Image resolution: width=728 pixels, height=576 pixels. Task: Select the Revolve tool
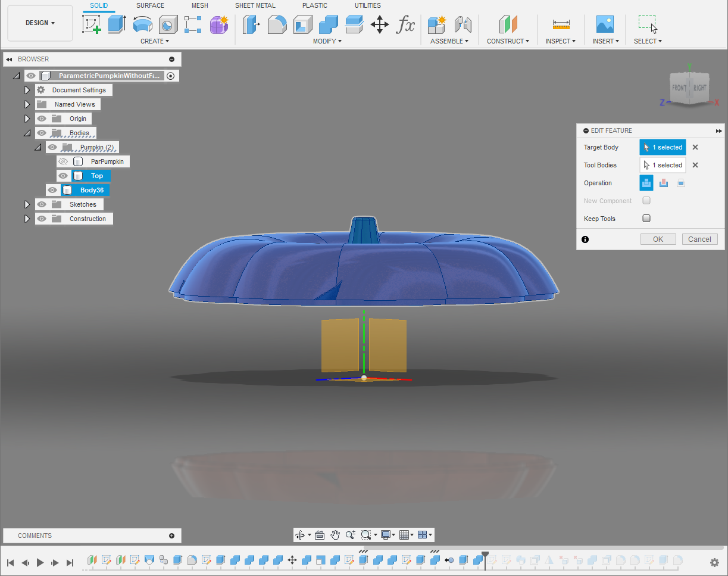[x=142, y=24]
